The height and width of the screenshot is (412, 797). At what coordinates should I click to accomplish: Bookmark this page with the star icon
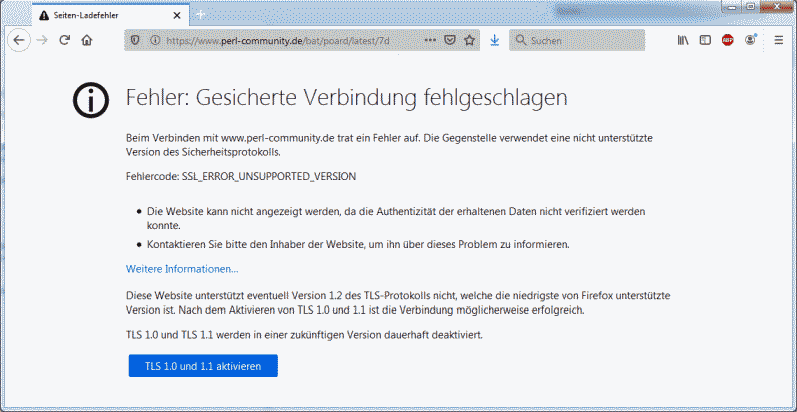[x=470, y=41]
